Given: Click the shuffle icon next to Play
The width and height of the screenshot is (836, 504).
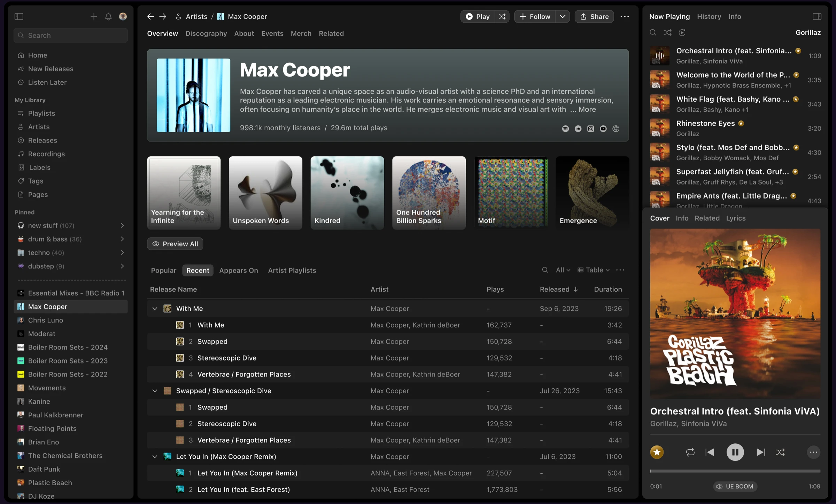Looking at the screenshot, I should (502, 16).
